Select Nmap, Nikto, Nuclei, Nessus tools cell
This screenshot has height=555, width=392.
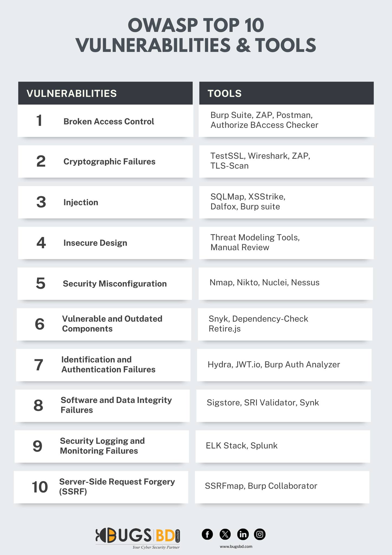[286, 283]
